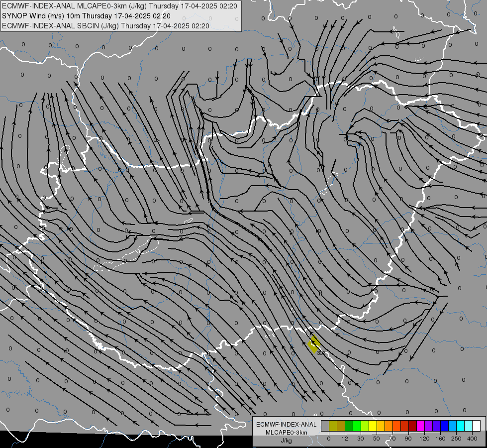The height and width of the screenshot is (448, 487).
Task: Choose the pure yellow legend swatch
Action: 373,426
